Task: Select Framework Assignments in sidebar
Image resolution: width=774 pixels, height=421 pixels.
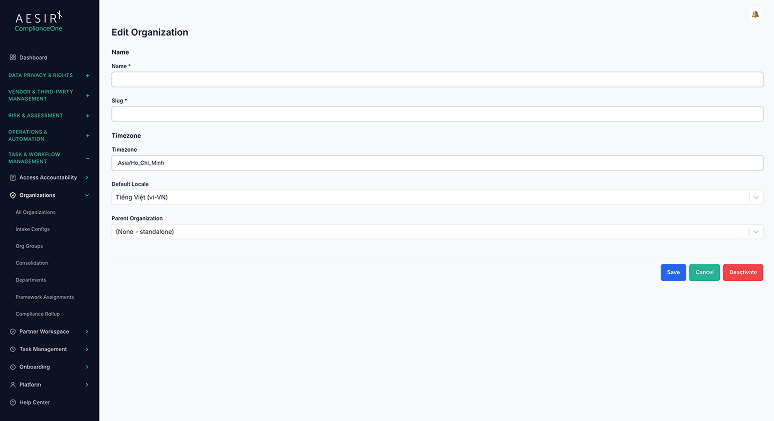Action: 44,297
